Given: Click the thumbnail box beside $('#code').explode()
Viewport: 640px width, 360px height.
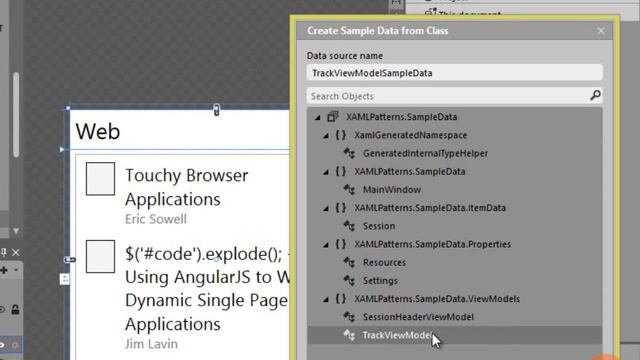Looking at the screenshot, I should (x=100, y=256).
